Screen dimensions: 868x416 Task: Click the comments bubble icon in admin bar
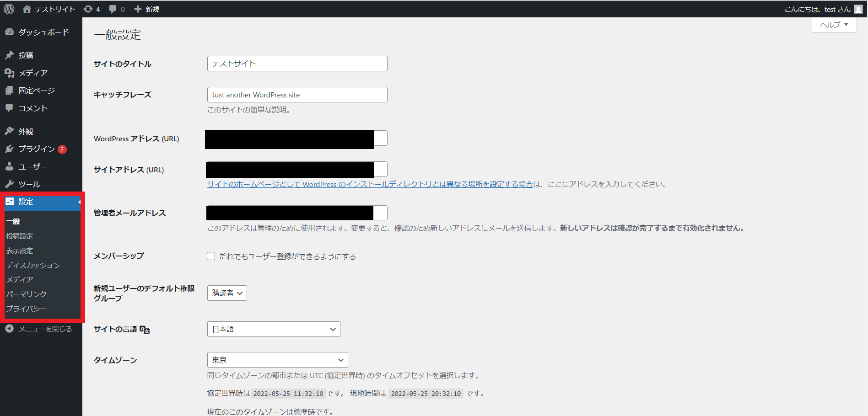pyautogui.click(x=113, y=9)
